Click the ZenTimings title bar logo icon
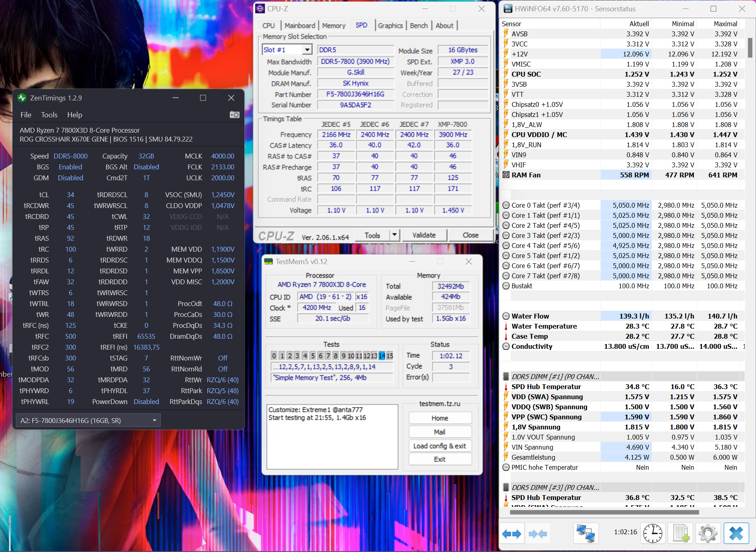This screenshot has height=552, width=756. tap(22, 98)
